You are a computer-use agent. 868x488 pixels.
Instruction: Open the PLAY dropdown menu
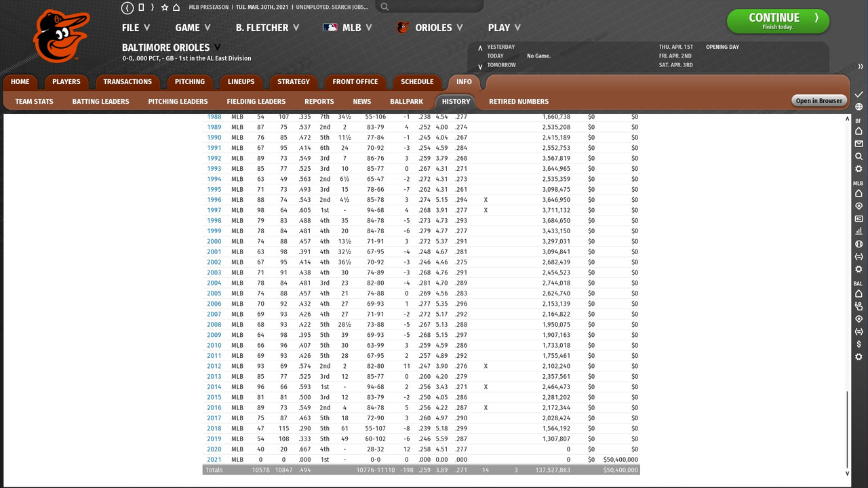pyautogui.click(x=504, y=28)
